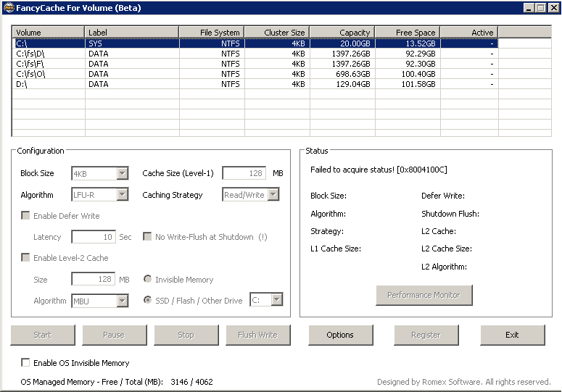Sort by the Free Space column header
This screenshot has height=392, width=562.
[408, 32]
